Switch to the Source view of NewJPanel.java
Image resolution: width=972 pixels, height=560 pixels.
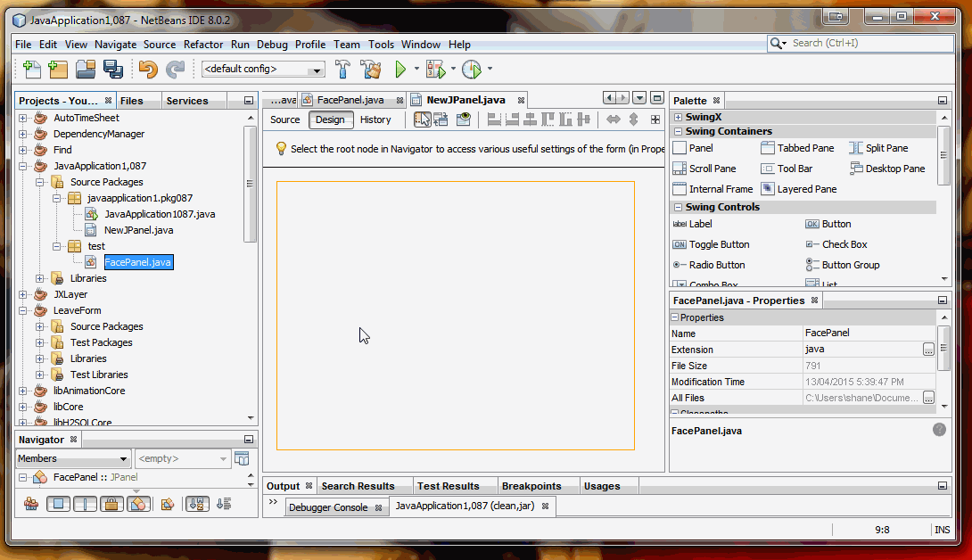pos(284,119)
